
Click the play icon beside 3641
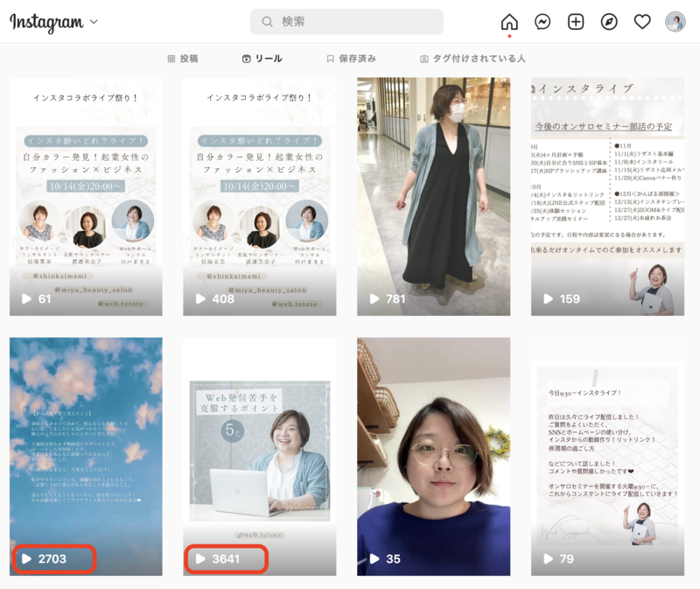tap(201, 558)
